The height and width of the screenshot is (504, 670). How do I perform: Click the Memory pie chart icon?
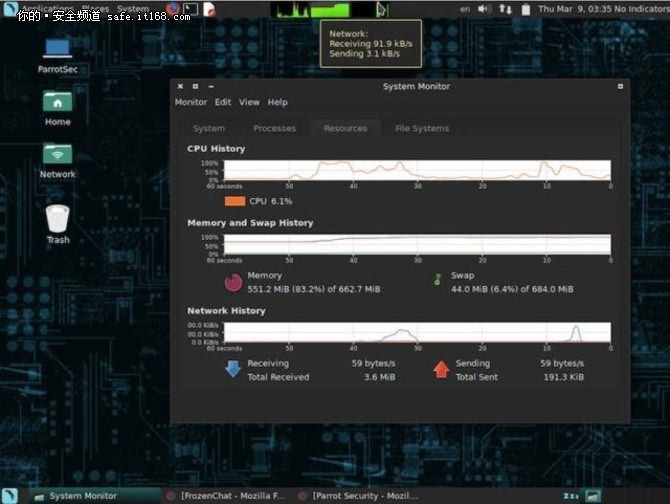(233, 283)
